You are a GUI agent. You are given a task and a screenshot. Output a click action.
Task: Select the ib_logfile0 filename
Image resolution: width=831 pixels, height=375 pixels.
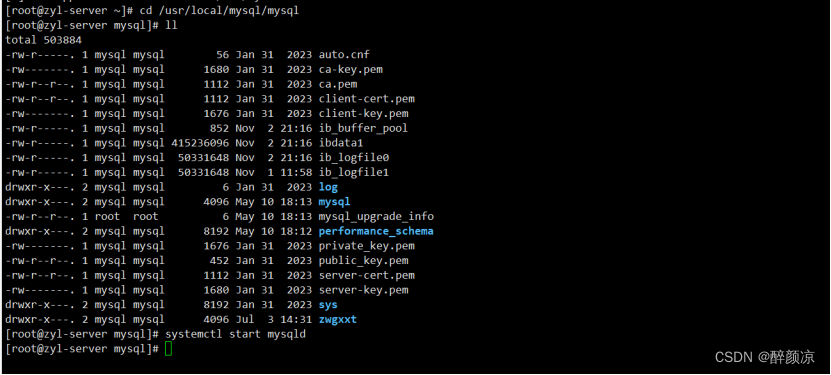click(353, 158)
